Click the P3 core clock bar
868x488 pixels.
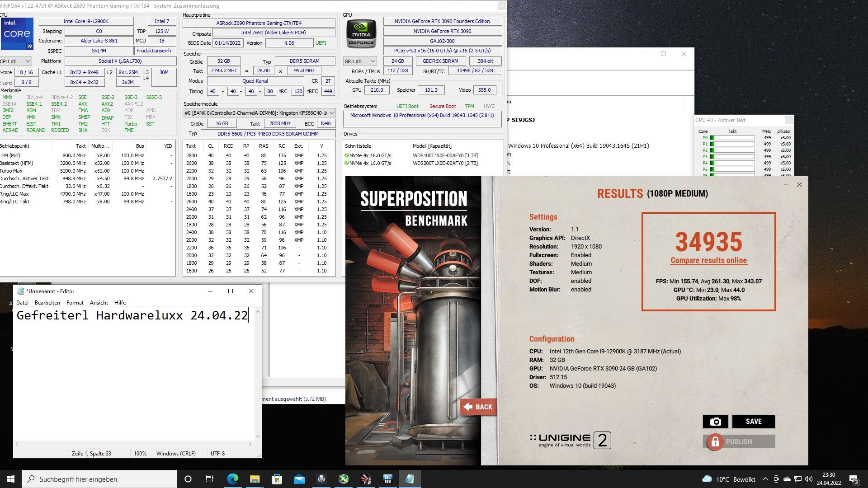pyautogui.click(x=732, y=157)
